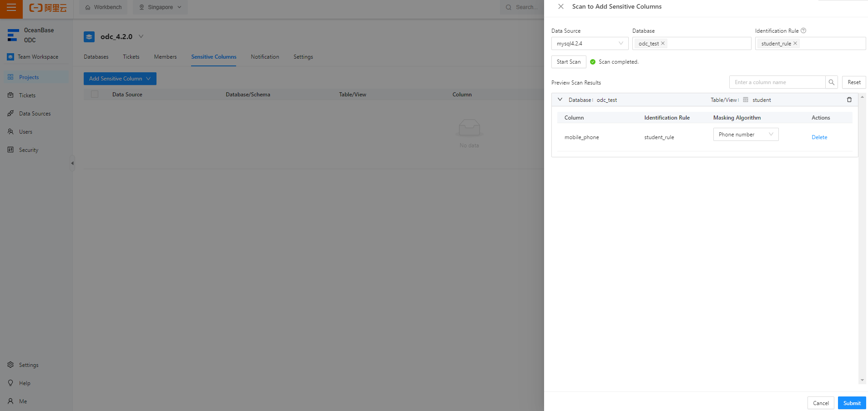Image resolution: width=868 pixels, height=411 pixels.
Task: Open the Singapore region dropdown
Action: coord(161,7)
